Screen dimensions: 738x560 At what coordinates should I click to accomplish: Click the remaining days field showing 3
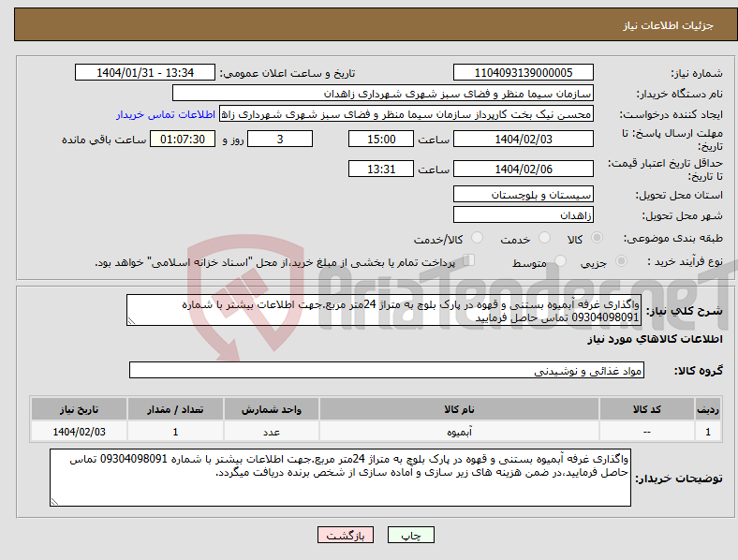[280, 140]
